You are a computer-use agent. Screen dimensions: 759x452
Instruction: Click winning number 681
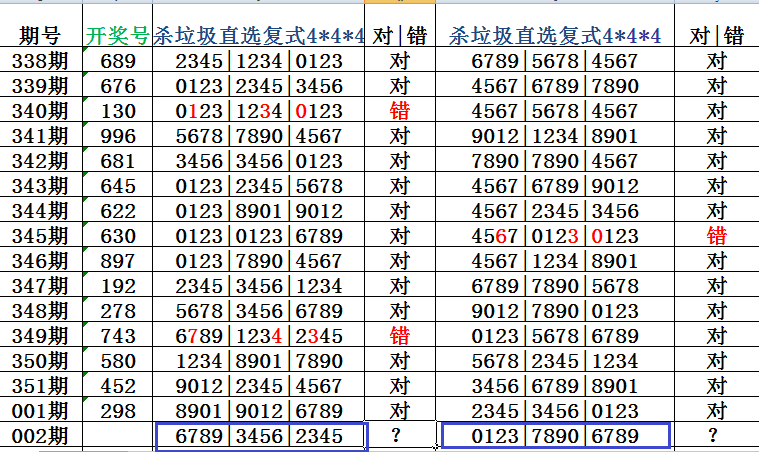point(118,160)
